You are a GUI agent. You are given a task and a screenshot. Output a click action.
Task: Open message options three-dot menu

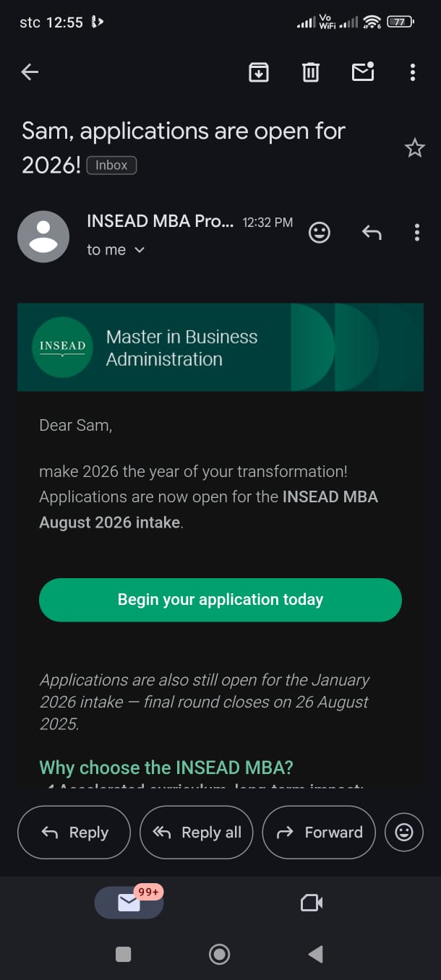click(416, 232)
